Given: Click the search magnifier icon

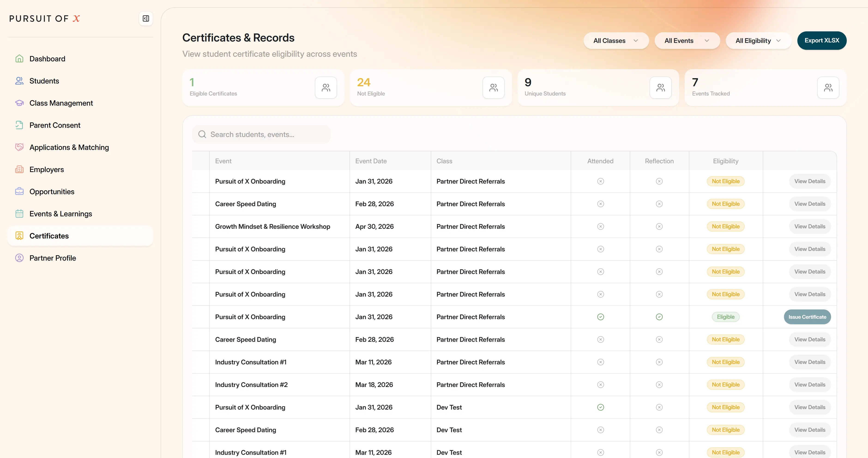Looking at the screenshot, I should 202,134.
